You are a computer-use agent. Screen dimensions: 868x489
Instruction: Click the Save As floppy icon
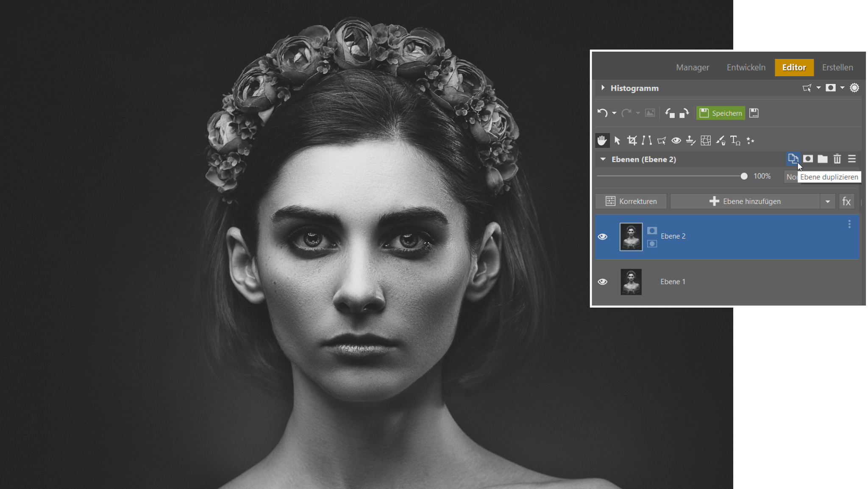pos(754,113)
